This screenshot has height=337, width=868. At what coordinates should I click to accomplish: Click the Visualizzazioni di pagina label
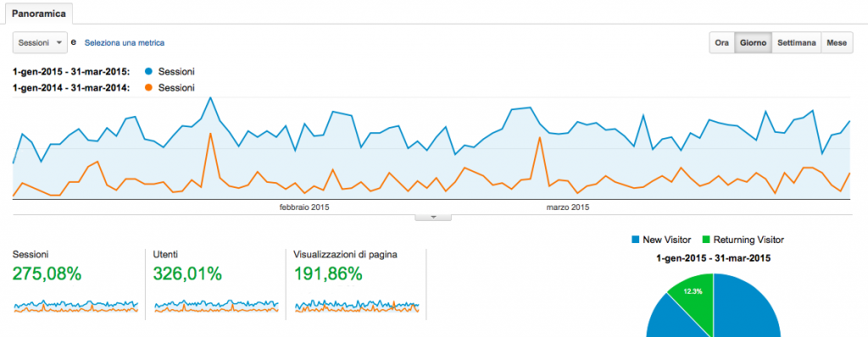click(x=346, y=255)
